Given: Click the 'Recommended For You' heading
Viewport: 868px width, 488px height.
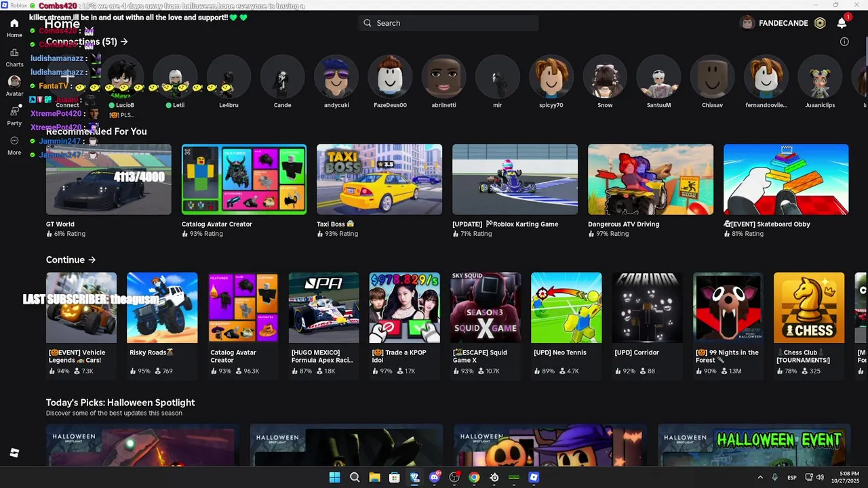Looking at the screenshot, I should [96, 131].
